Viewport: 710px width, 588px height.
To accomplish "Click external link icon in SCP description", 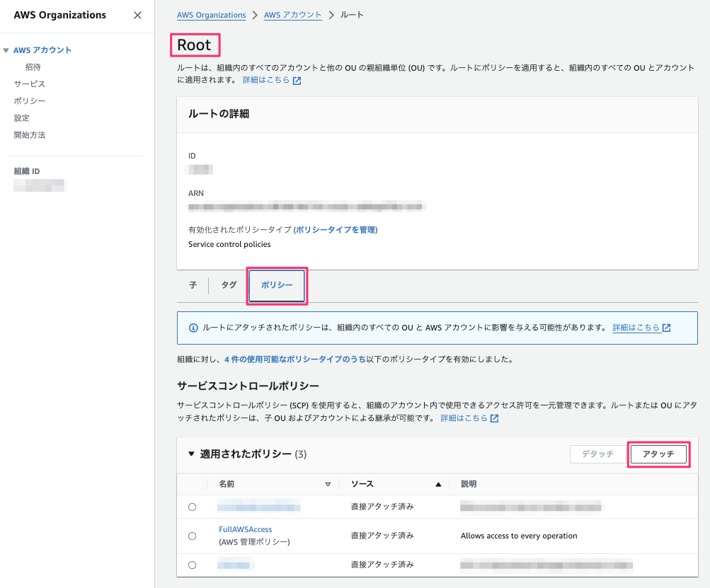I will [x=495, y=419].
